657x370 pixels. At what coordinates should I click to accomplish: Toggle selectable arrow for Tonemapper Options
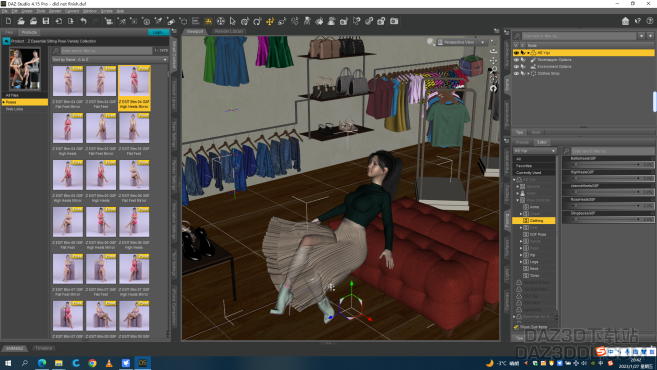(x=522, y=60)
